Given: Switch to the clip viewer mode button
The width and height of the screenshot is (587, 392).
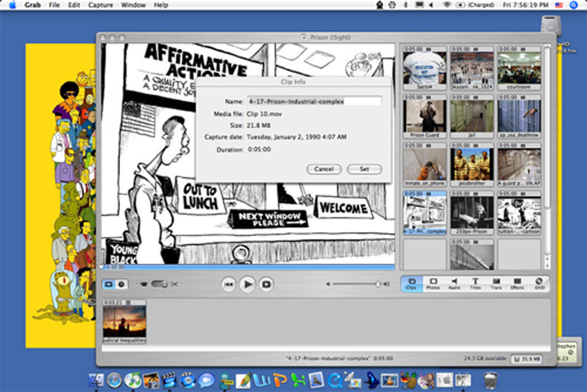Looking at the screenshot, I should tap(108, 284).
